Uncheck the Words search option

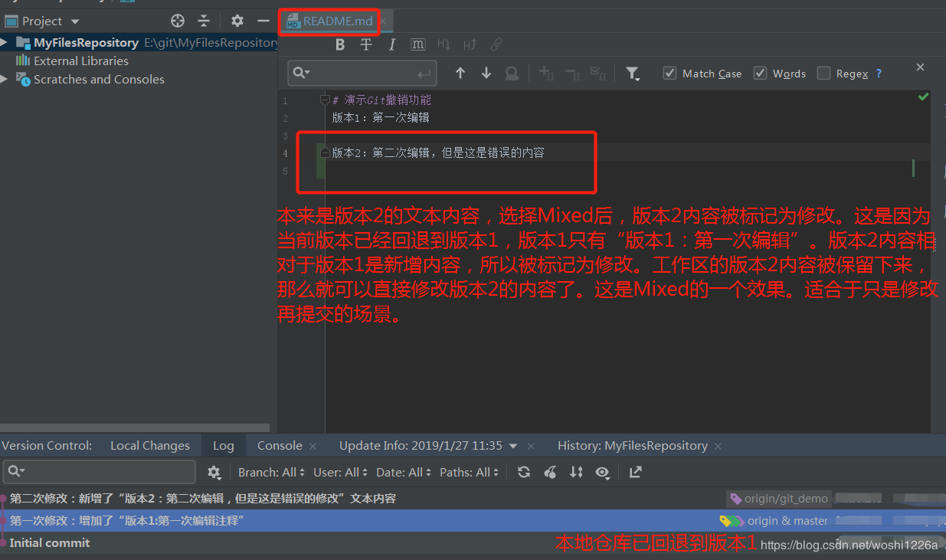pyautogui.click(x=760, y=74)
